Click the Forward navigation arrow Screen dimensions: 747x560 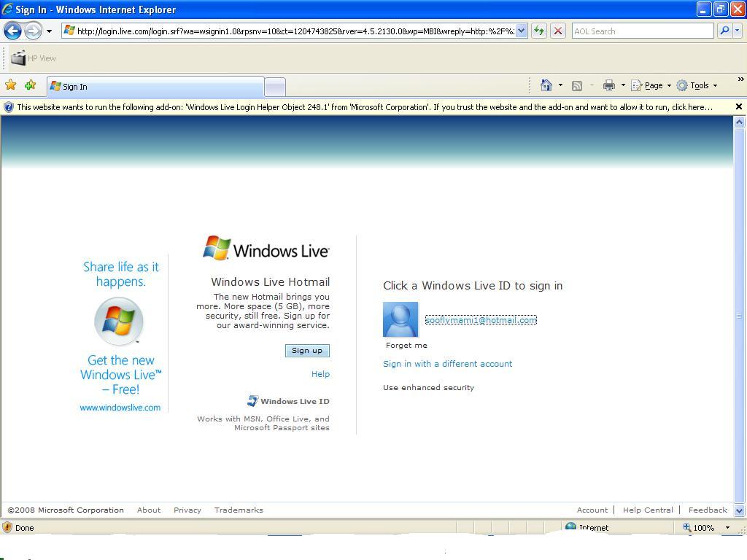coord(33,31)
